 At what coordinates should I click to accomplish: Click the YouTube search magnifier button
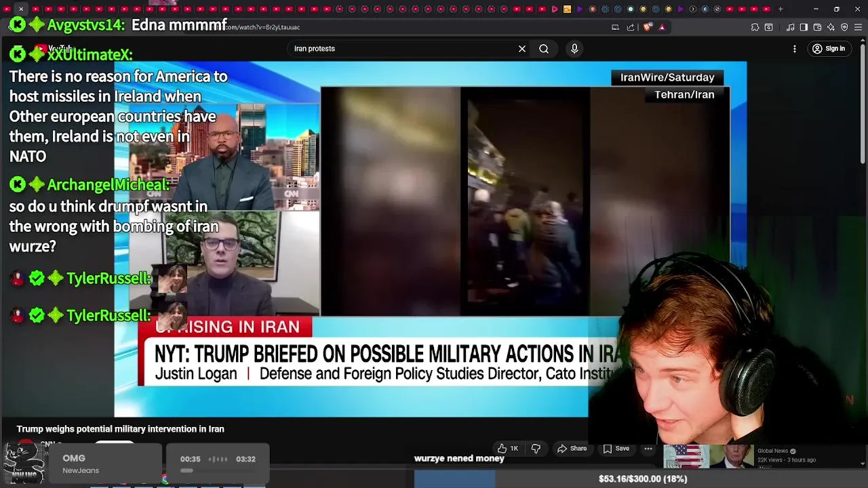[544, 49]
